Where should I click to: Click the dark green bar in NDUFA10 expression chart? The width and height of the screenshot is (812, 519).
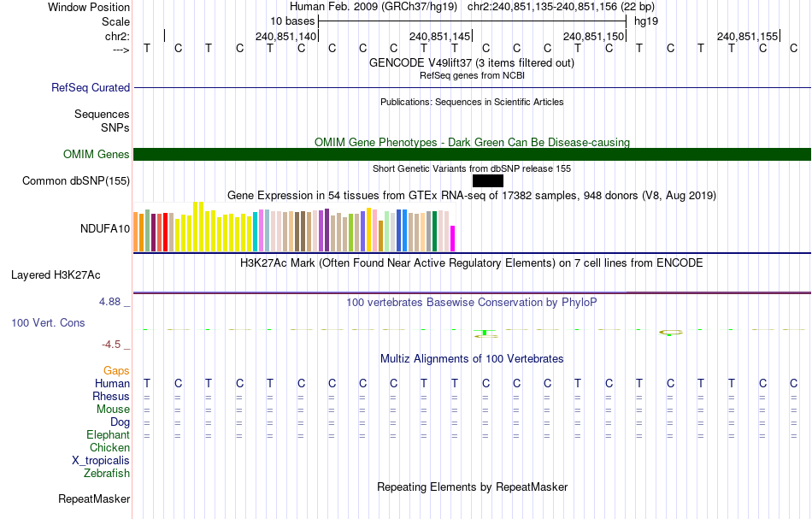point(434,231)
